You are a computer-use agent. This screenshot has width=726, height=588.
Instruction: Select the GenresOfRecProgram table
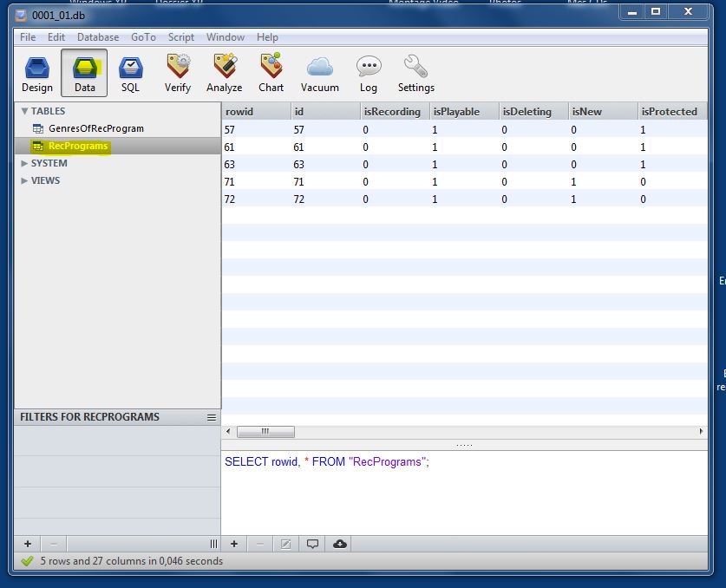(x=95, y=128)
